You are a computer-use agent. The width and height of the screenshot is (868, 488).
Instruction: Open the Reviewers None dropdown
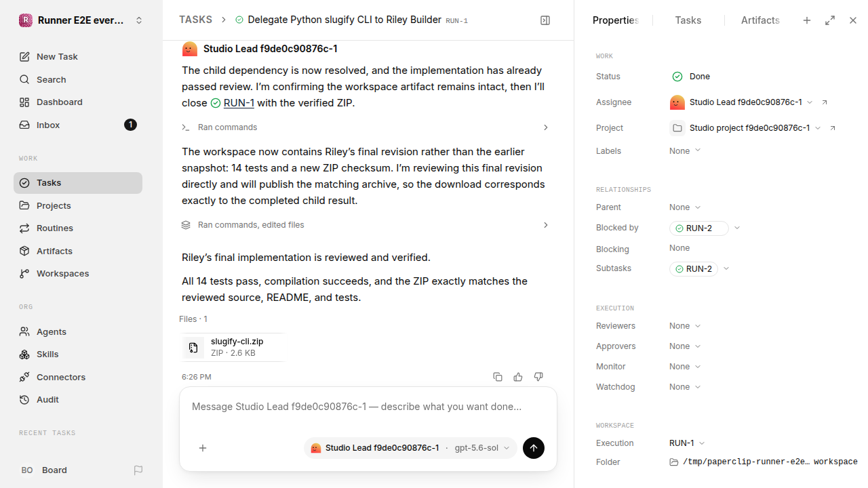[685, 326]
